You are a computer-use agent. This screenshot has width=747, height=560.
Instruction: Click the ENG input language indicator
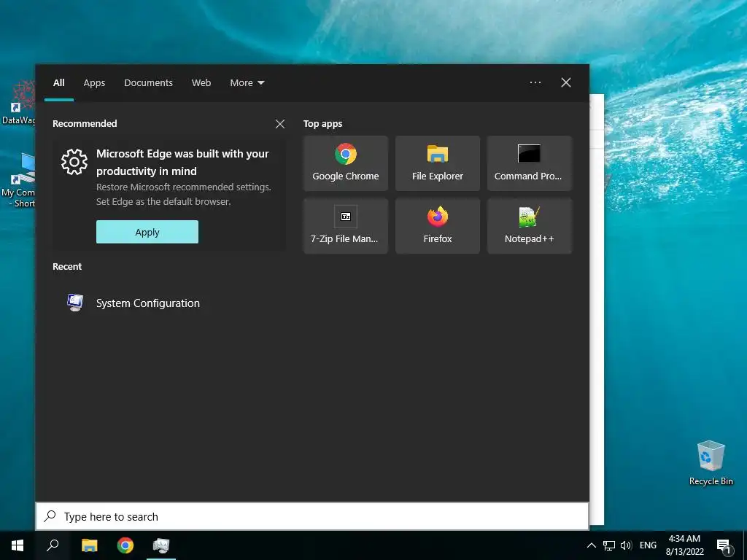pos(648,545)
